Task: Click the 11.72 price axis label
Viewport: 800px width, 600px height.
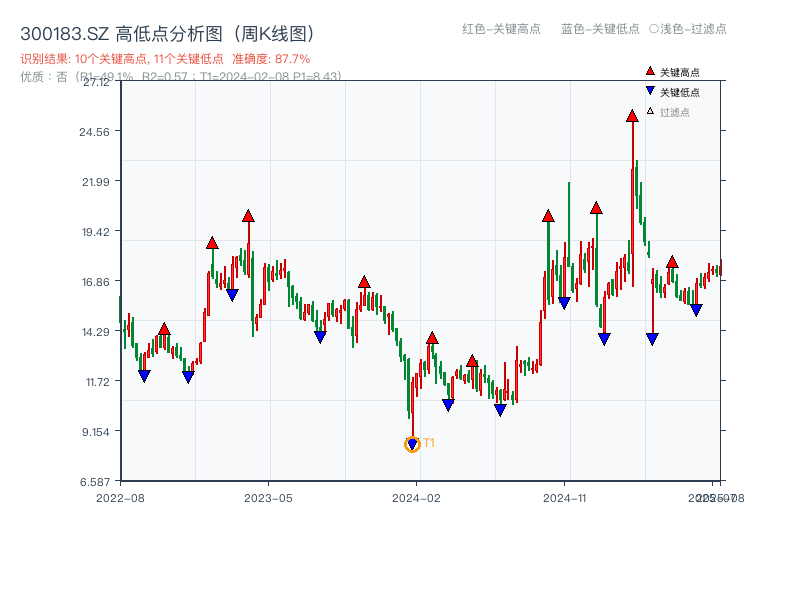Action: tap(97, 382)
